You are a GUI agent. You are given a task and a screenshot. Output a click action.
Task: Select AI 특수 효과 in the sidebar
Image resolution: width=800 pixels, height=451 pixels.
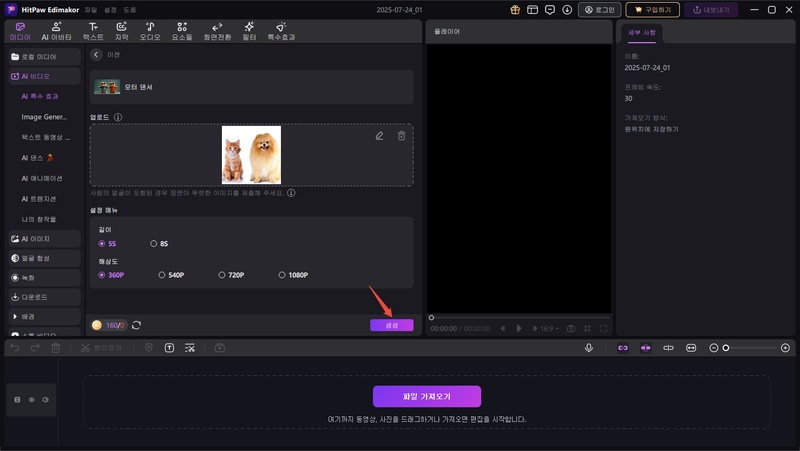pos(40,96)
